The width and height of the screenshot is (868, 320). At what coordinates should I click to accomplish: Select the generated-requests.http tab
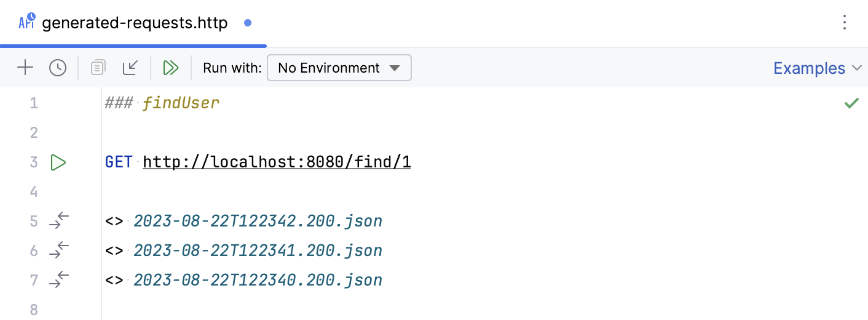tap(134, 23)
